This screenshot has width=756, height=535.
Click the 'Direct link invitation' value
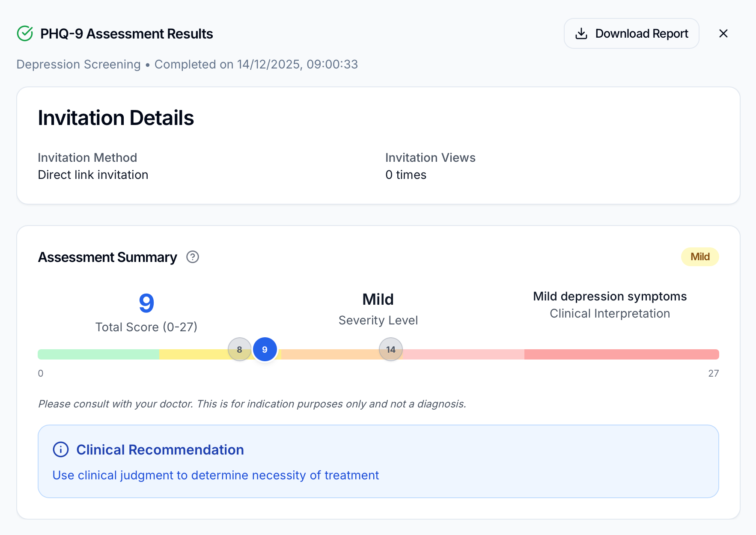pyautogui.click(x=93, y=175)
